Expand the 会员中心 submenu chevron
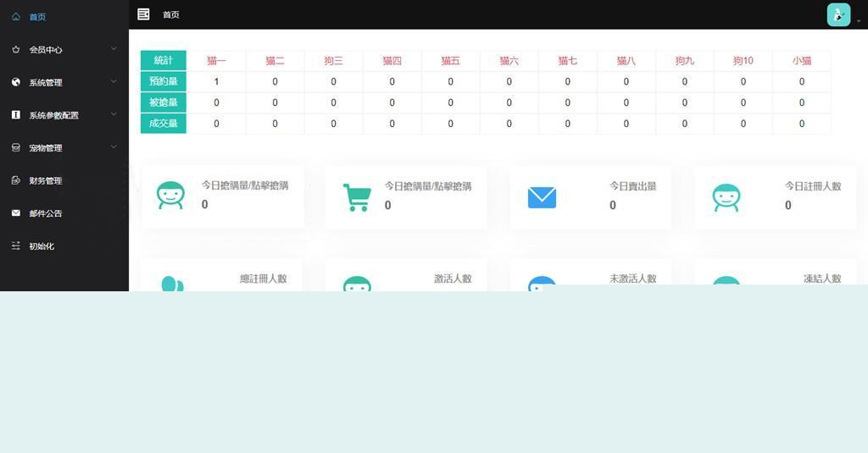The width and height of the screenshot is (868, 453). tap(114, 49)
